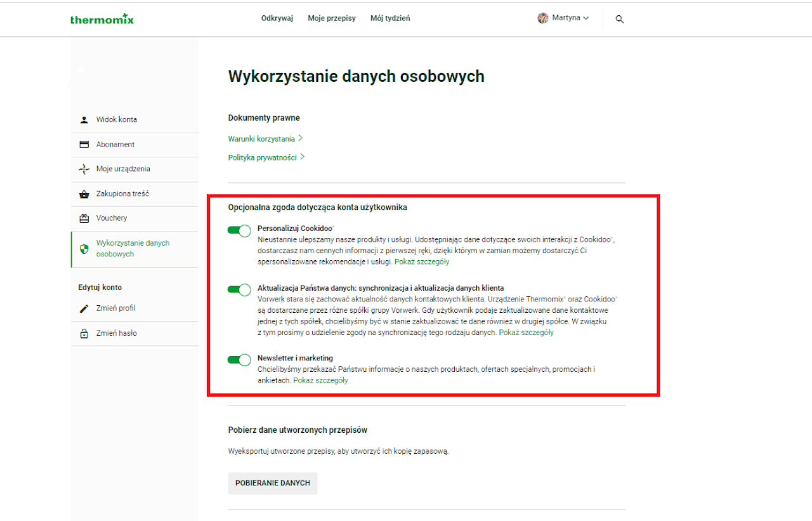
Task: Open search with magnifier icon
Action: pos(620,19)
